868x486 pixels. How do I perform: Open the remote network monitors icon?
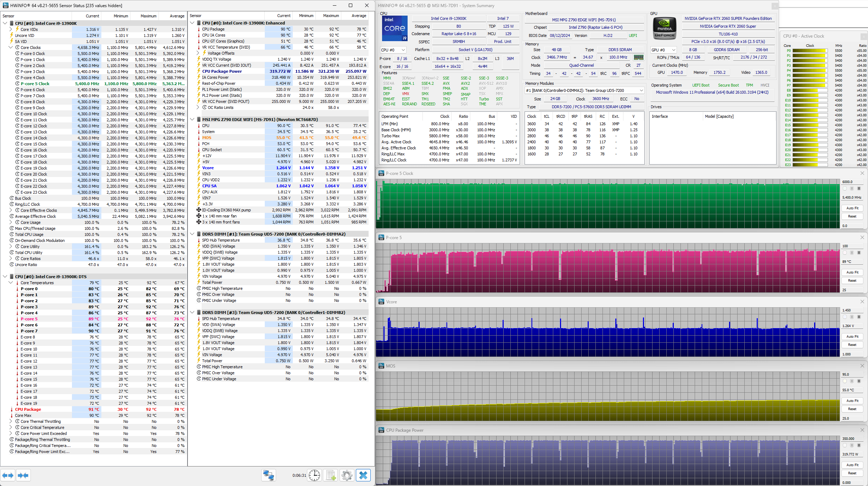pyautogui.click(x=268, y=475)
